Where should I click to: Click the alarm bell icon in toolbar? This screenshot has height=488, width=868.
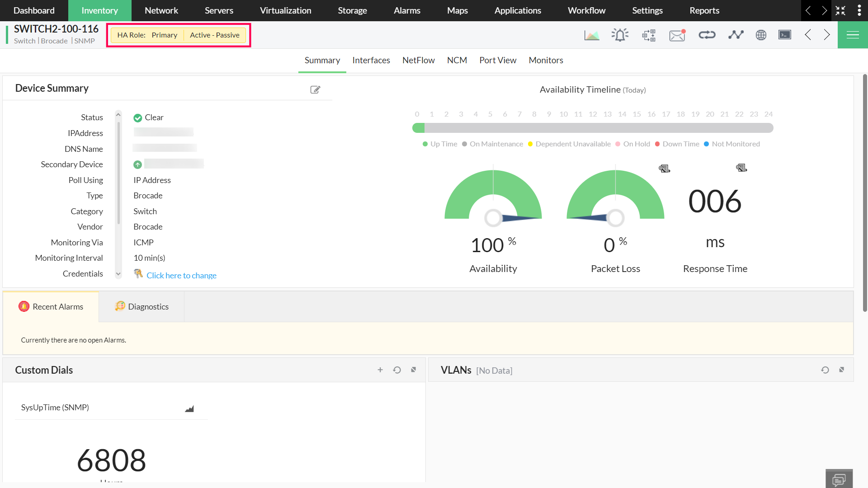pyautogui.click(x=620, y=35)
